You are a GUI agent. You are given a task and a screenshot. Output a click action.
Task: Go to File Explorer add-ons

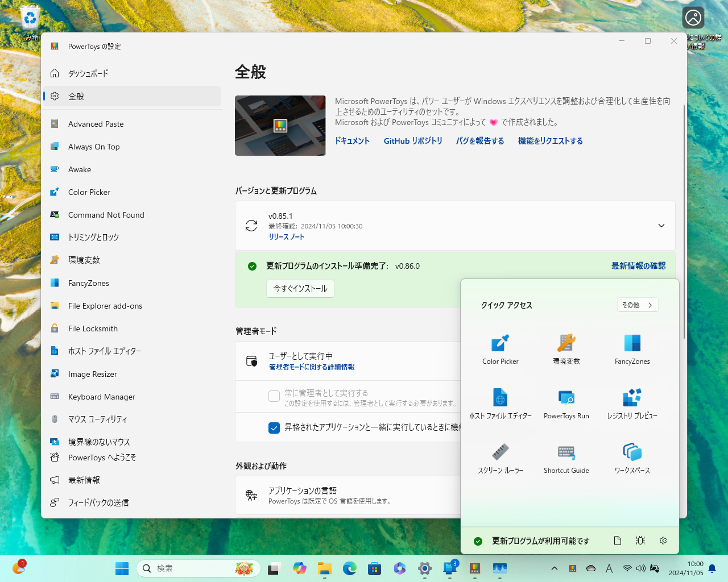pos(132,306)
